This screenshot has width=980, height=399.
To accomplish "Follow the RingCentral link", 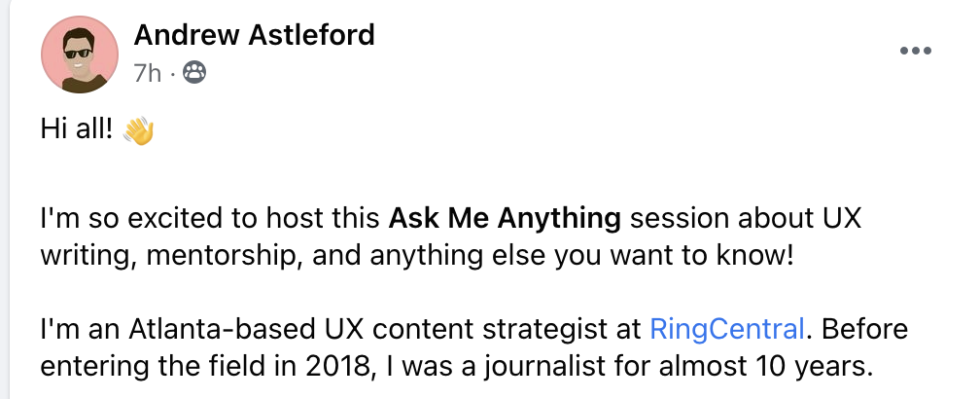I will tap(726, 328).
